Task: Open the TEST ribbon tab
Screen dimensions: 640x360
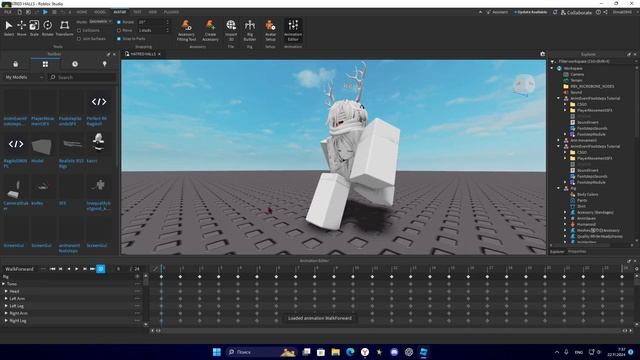Action: (137, 12)
